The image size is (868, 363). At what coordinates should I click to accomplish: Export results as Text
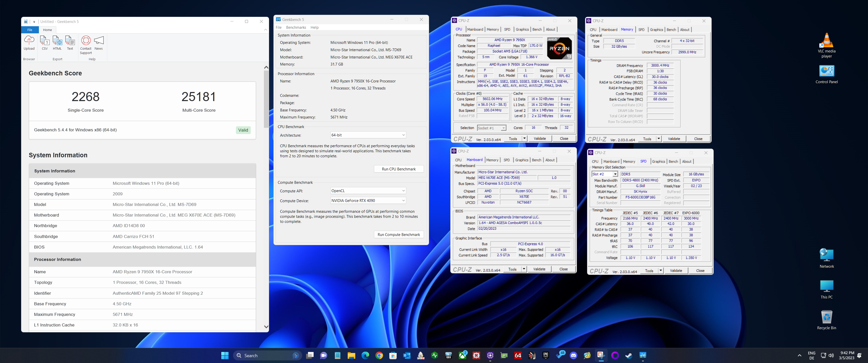(x=70, y=43)
